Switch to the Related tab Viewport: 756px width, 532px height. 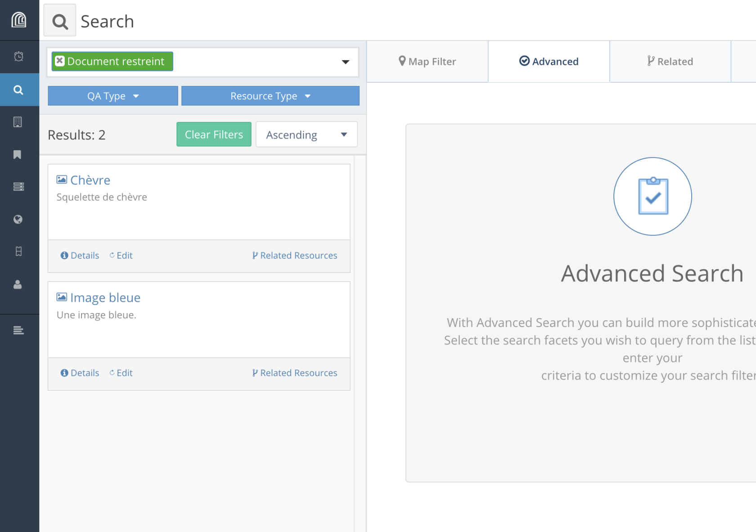[x=670, y=62]
